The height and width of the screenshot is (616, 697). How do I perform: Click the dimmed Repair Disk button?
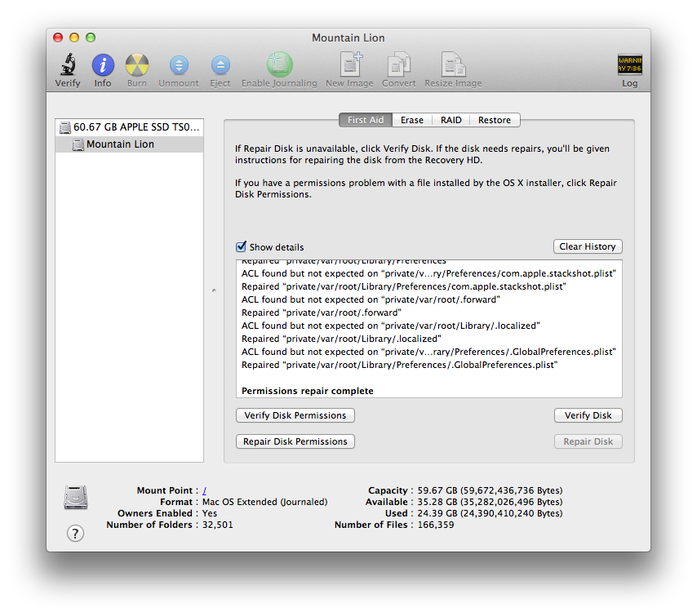pos(588,441)
